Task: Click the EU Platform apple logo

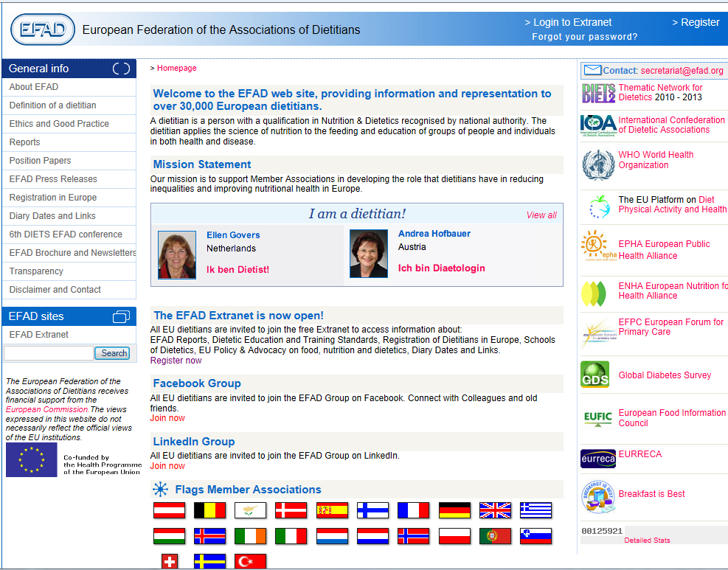Action: pos(600,206)
